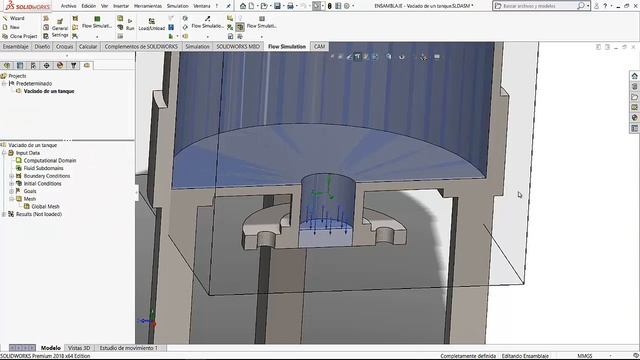Open General Settings in the ribbon
The height and width of the screenshot is (360, 640).
click(x=60, y=28)
